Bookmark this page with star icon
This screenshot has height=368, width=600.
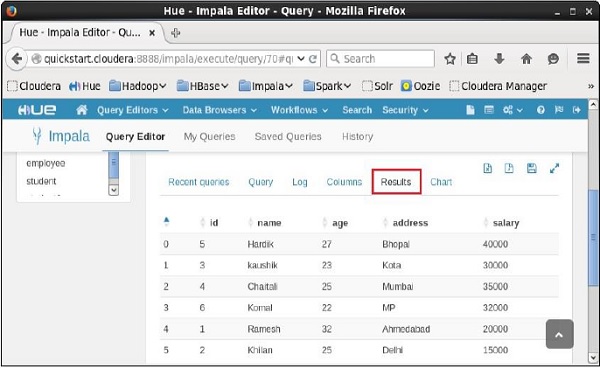tap(450, 59)
